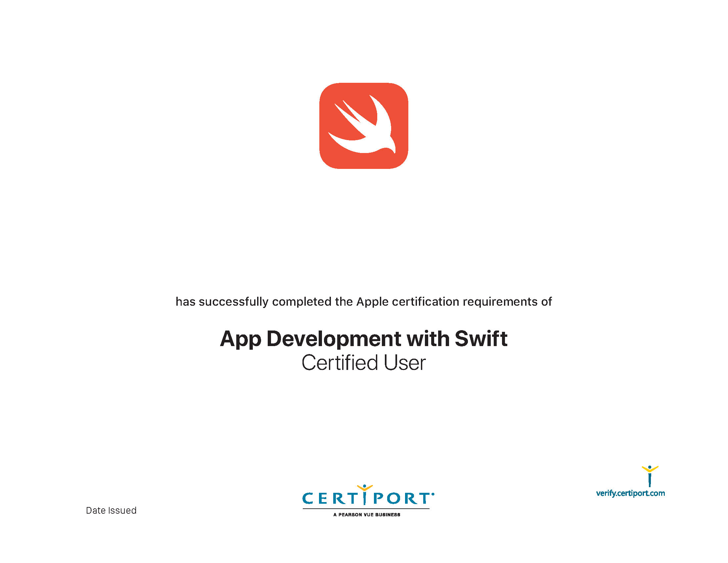728x563 pixels.
Task: Select the 'App Development with Swift' heading
Action: tap(364, 339)
